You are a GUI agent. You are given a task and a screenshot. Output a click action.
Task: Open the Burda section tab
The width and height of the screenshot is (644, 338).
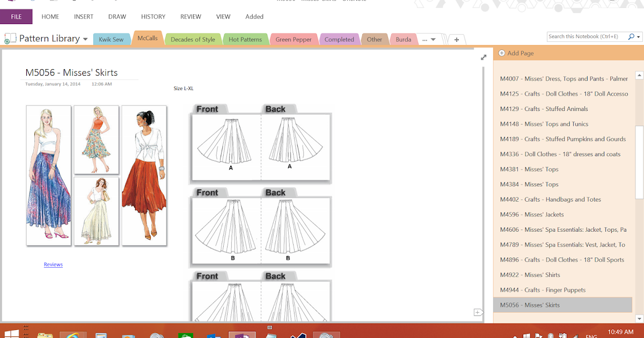[403, 38]
